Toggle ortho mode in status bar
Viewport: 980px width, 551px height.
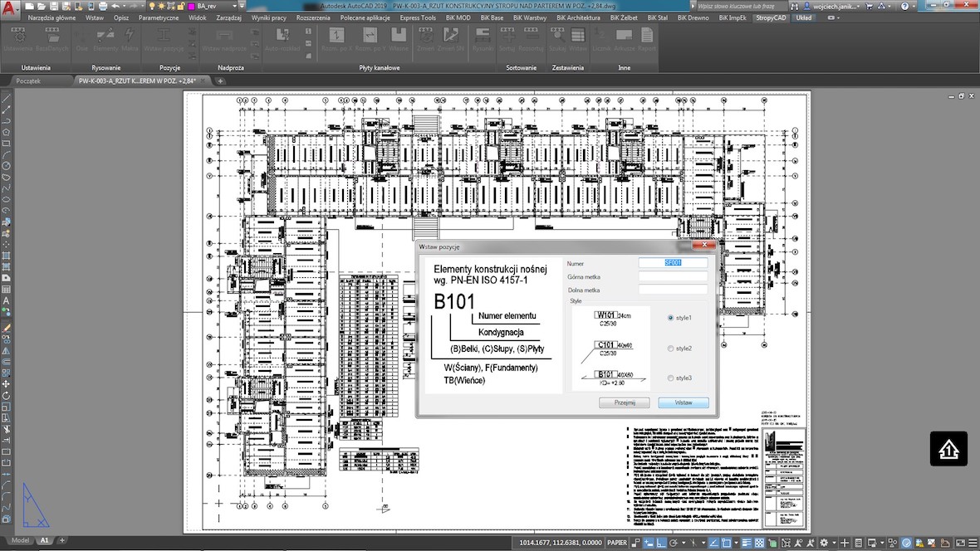[661, 543]
